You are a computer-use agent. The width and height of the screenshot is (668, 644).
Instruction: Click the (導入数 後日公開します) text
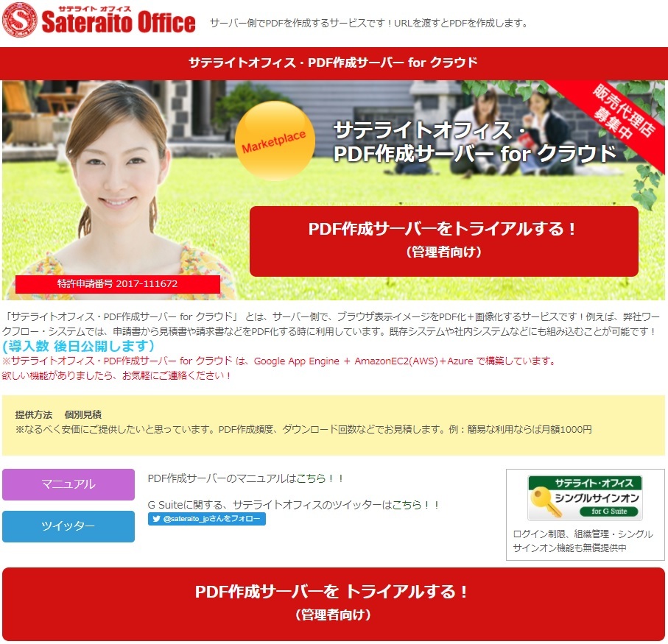click(78, 346)
